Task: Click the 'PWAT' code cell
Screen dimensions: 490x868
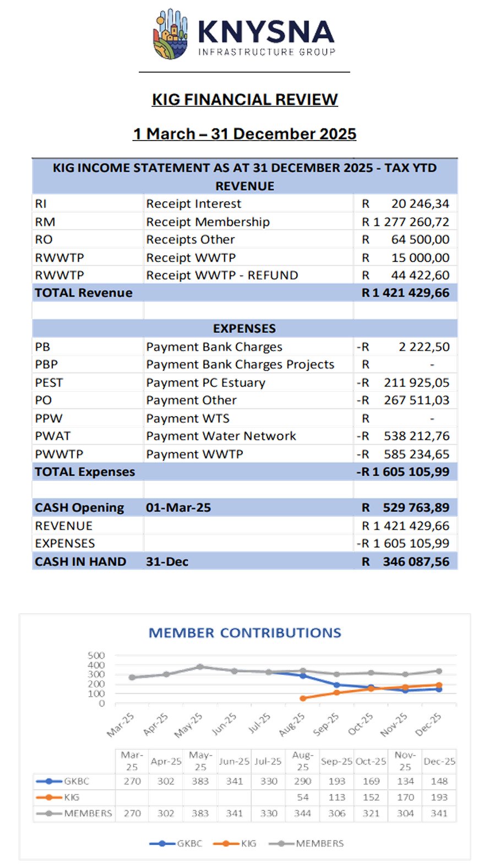Action: pos(53,436)
